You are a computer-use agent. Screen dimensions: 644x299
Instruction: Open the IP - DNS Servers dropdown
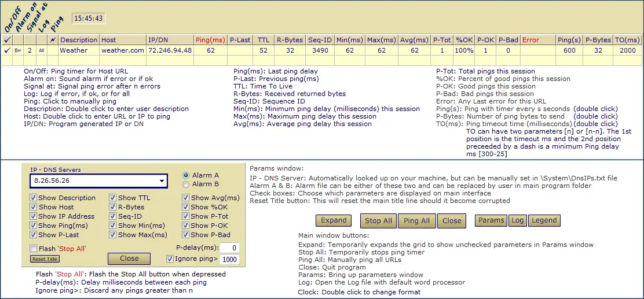(163, 181)
